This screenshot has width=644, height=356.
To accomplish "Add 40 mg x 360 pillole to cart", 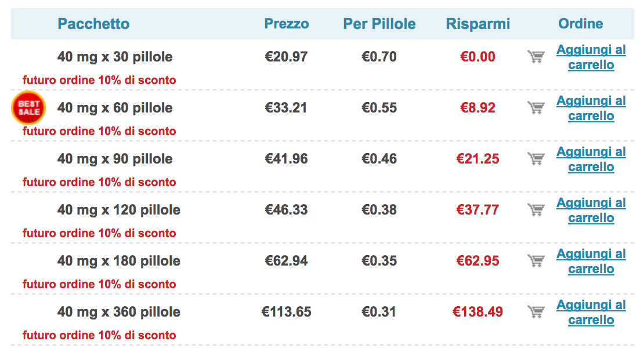I will pyautogui.click(x=591, y=312).
